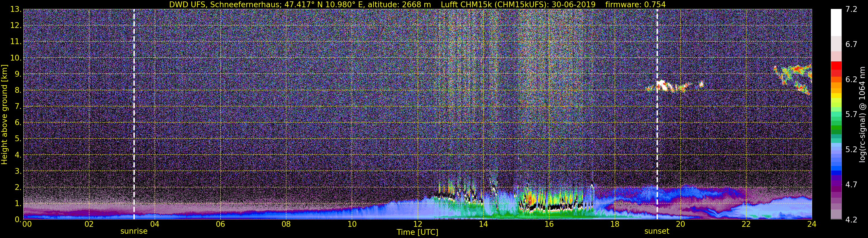The image size is (868, 238).
Task: Click the time axis tick '12'
Action: pos(417,224)
